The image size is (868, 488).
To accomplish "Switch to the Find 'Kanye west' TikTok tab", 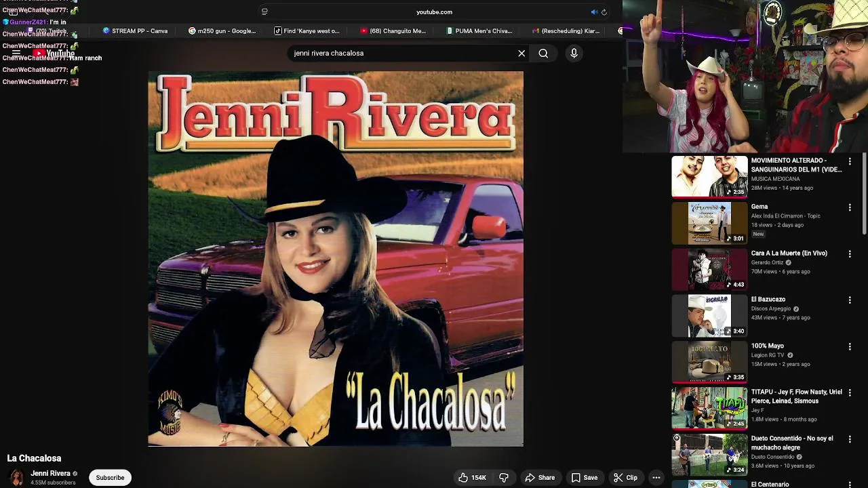I will pos(307,30).
